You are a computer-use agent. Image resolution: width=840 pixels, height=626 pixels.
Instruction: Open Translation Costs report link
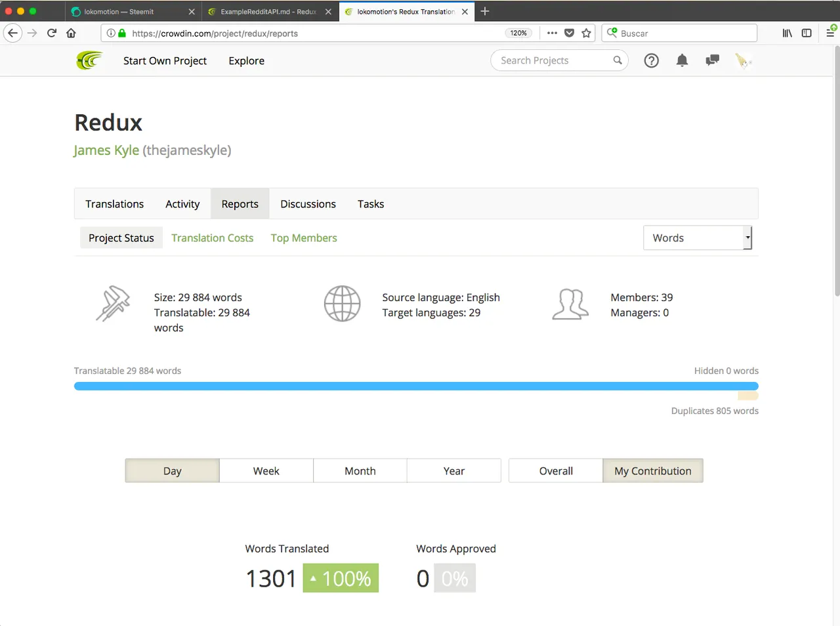(212, 238)
